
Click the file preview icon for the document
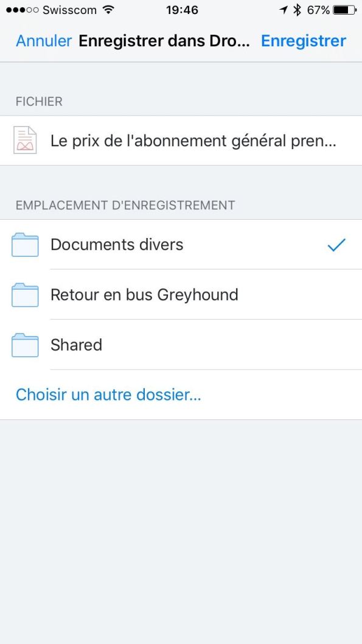(x=24, y=140)
